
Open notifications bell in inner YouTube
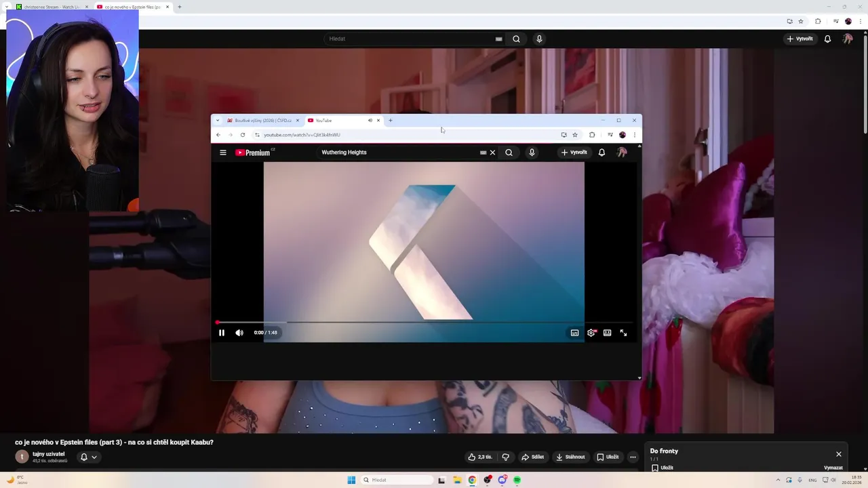tap(601, 152)
